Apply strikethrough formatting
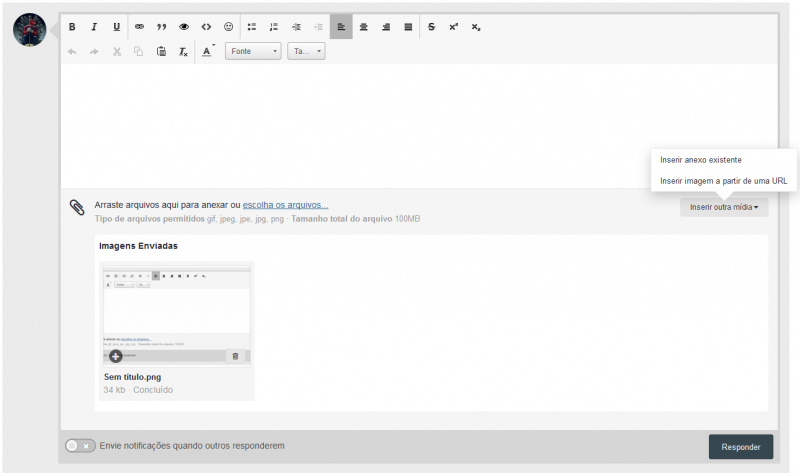 click(x=432, y=27)
